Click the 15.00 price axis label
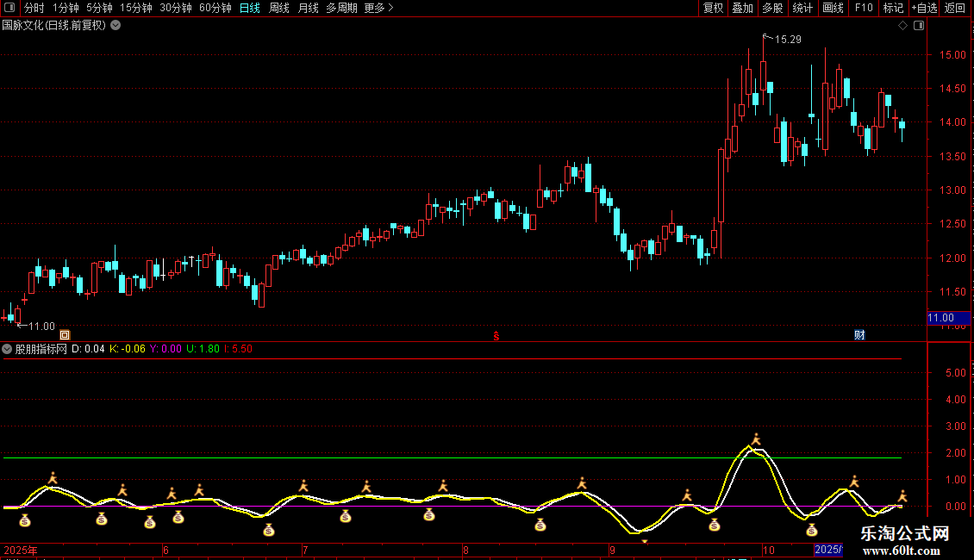Image resolution: width=974 pixels, height=560 pixels. click(952, 55)
